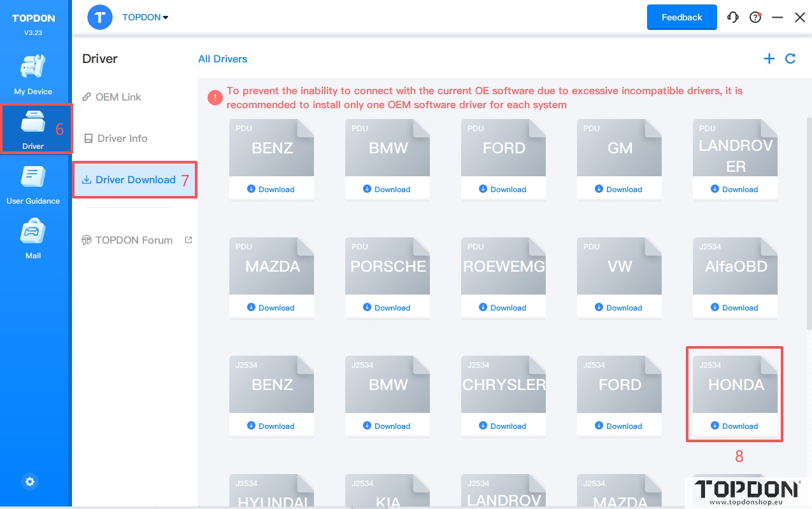This screenshot has width=812, height=509.
Task: Download the J2534 FORD driver
Action: [619, 426]
